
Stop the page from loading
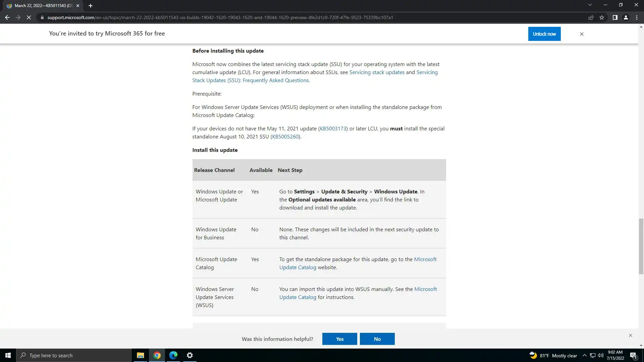click(29, 17)
